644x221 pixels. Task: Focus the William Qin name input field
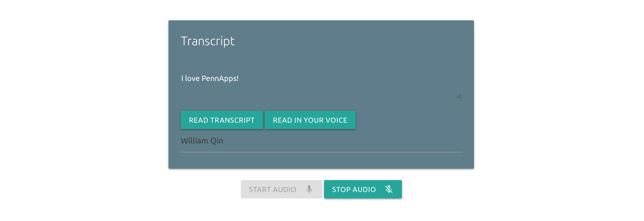coord(321,141)
